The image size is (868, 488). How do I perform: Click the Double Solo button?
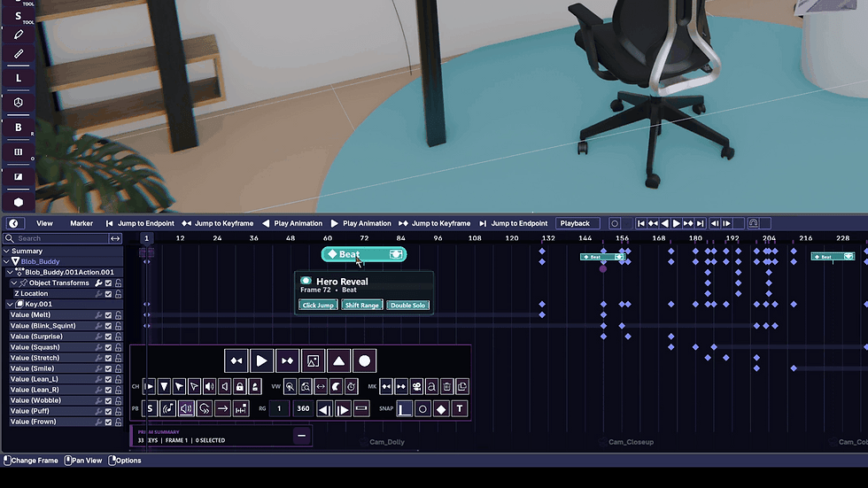(408, 305)
